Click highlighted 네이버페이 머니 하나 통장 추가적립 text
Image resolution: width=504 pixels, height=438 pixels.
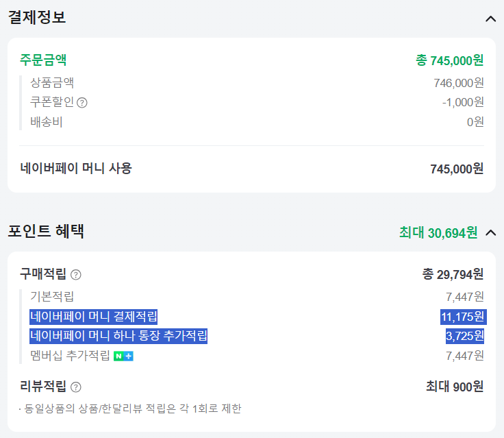point(118,336)
